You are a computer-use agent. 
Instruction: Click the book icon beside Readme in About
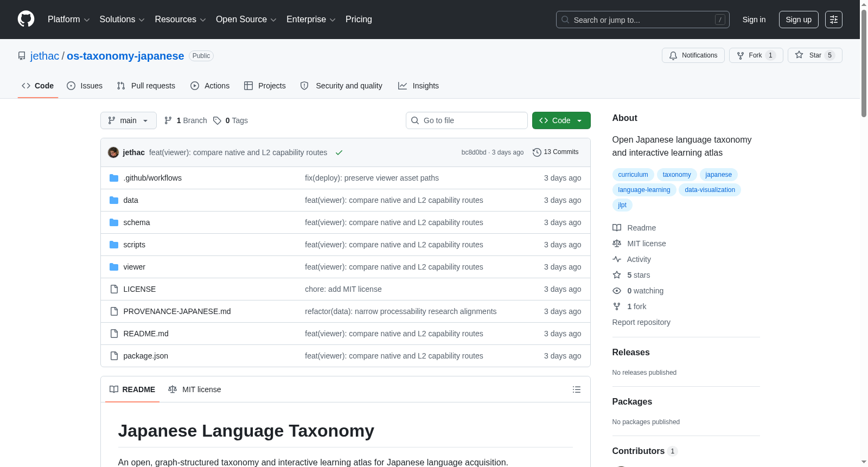pyautogui.click(x=617, y=228)
